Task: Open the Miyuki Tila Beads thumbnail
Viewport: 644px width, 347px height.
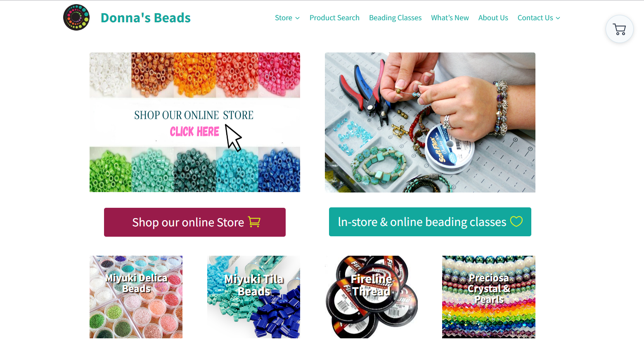Action: [x=253, y=297]
